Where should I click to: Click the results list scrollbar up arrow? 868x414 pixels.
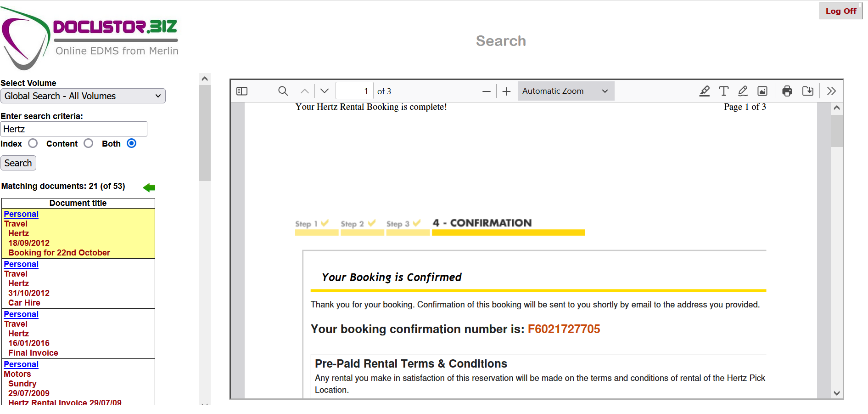205,79
